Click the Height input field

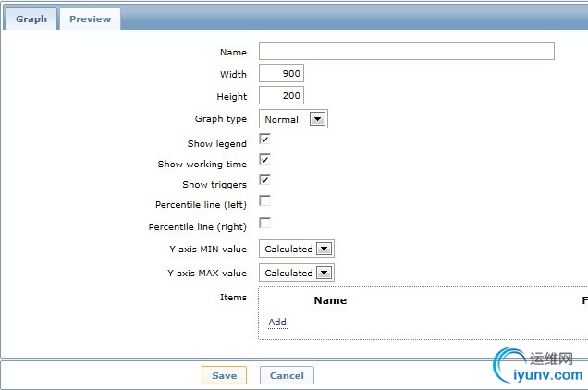pyautogui.click(x=281, y=96)
